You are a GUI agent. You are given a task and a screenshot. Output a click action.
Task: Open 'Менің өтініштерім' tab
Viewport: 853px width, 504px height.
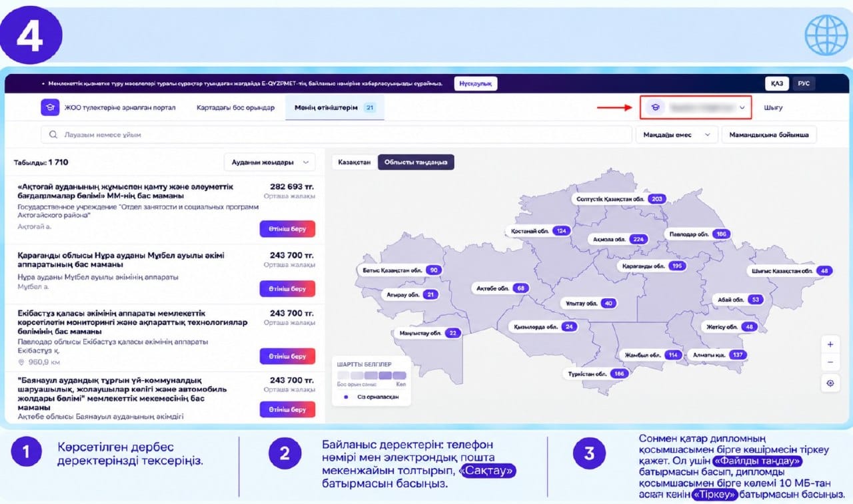point(335,107)
